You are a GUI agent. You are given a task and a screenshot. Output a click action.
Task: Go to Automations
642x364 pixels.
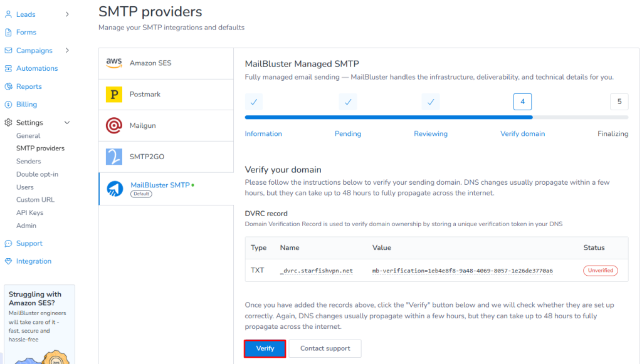37,68
